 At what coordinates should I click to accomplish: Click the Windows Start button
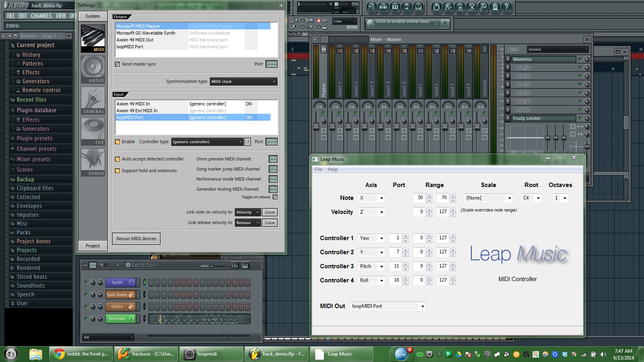click(x=11, y=354)
